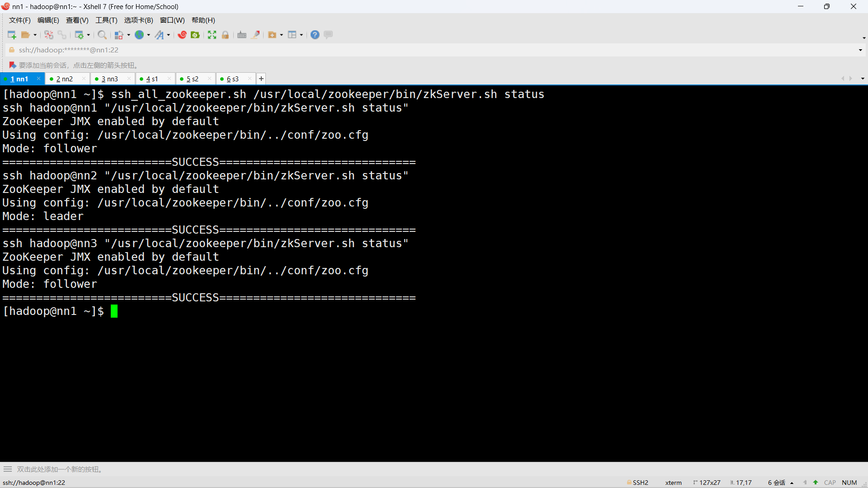This screenshot has width=868, height=488.
Task: Switch to the 3 nn3 tab
Action: coord(109,79)
